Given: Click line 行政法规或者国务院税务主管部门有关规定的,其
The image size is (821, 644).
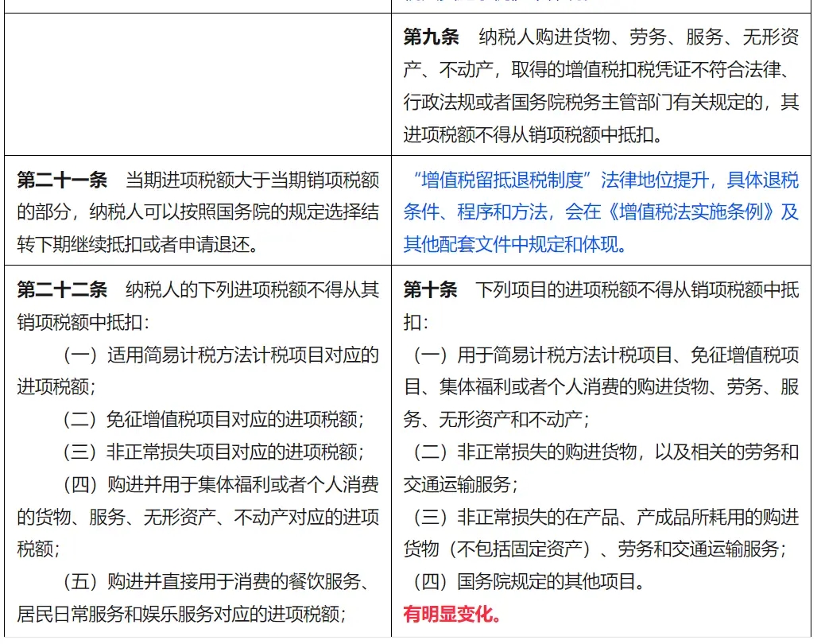Looking at the screenshot, I should 601,102.
